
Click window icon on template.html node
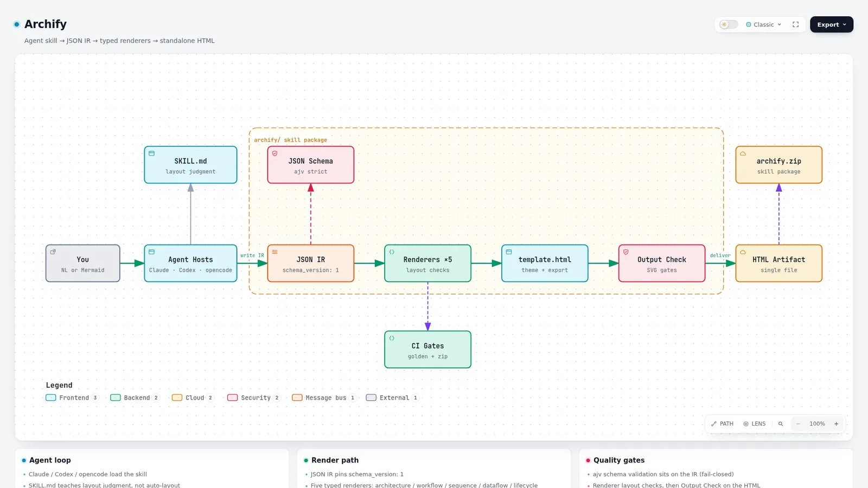coord(509,252)
